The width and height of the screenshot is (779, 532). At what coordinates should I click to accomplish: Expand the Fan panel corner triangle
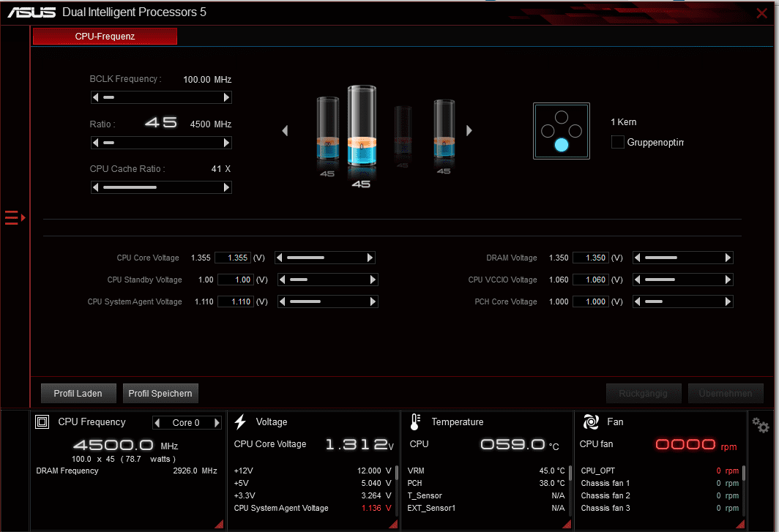point(740,524)
